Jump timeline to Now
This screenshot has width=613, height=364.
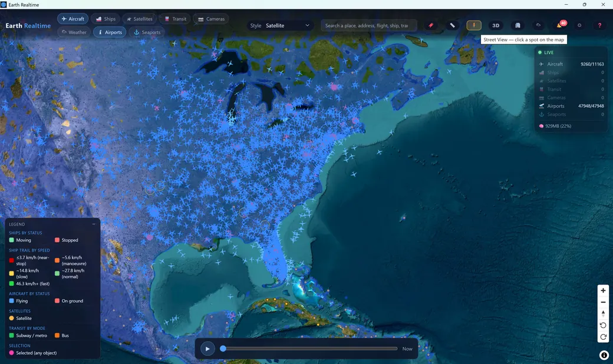[x=407, y=349]
